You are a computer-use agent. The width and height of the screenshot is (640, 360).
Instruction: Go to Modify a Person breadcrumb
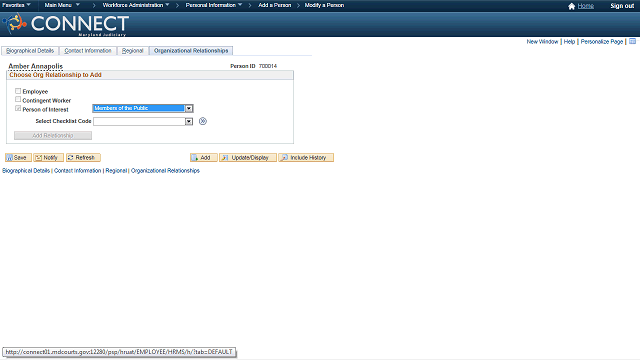coord(324,5)
